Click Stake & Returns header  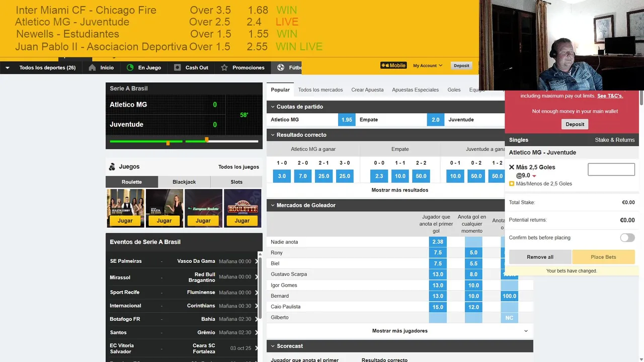pos(615,140)
